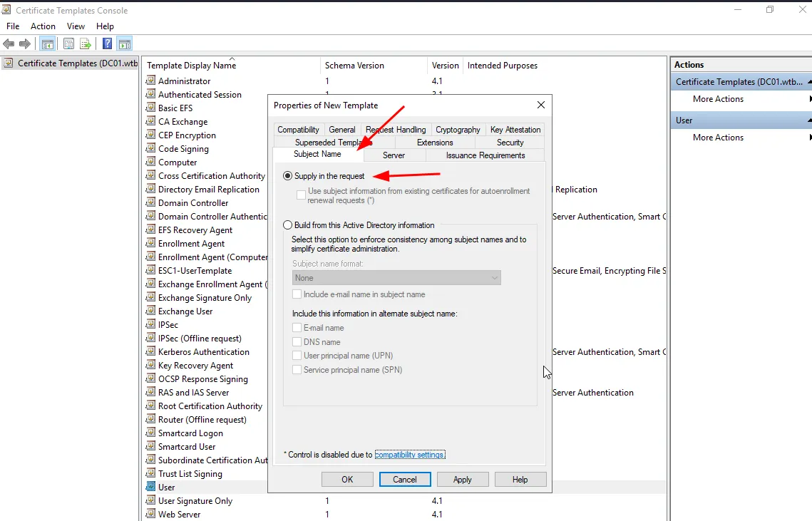Toggle the Show/Hide Action Pane toolbar icon
The image size is (812, 521).
coord(124,44)
